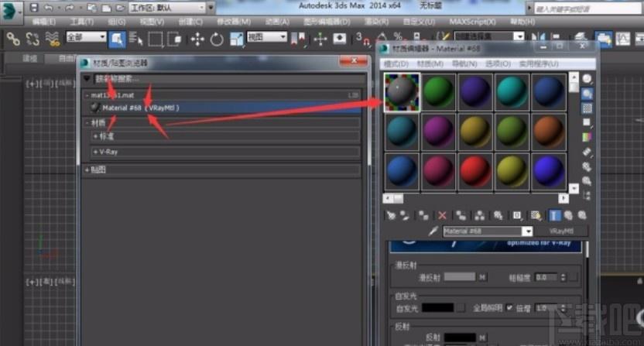Toggle Show End Result icon

click(x=554, y=215)
